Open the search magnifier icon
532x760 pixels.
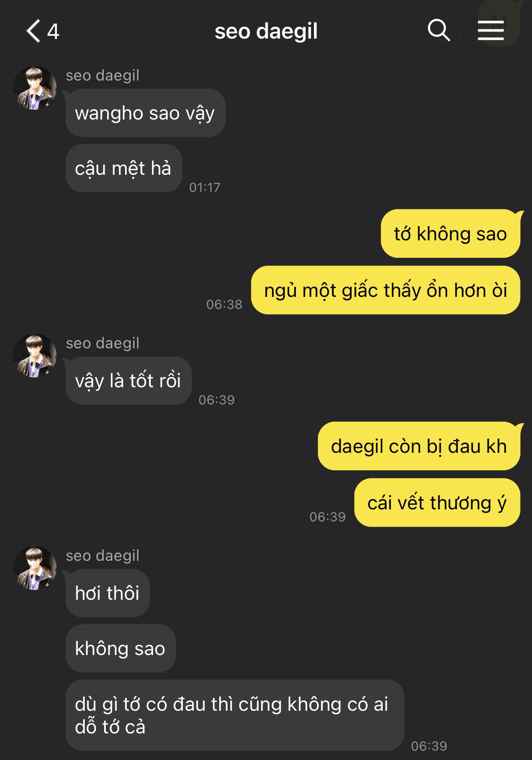(439, 30)
